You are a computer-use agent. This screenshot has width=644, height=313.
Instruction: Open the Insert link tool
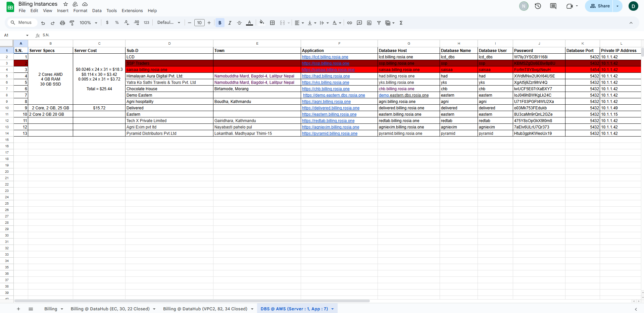(349, 23)
